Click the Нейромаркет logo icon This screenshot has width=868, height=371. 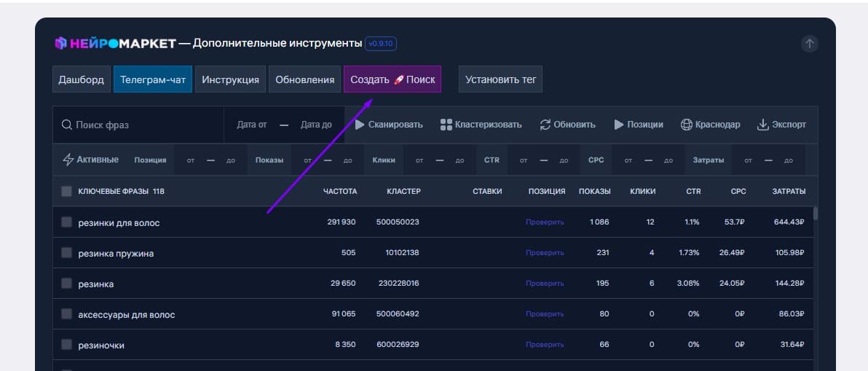coord(60,43)
